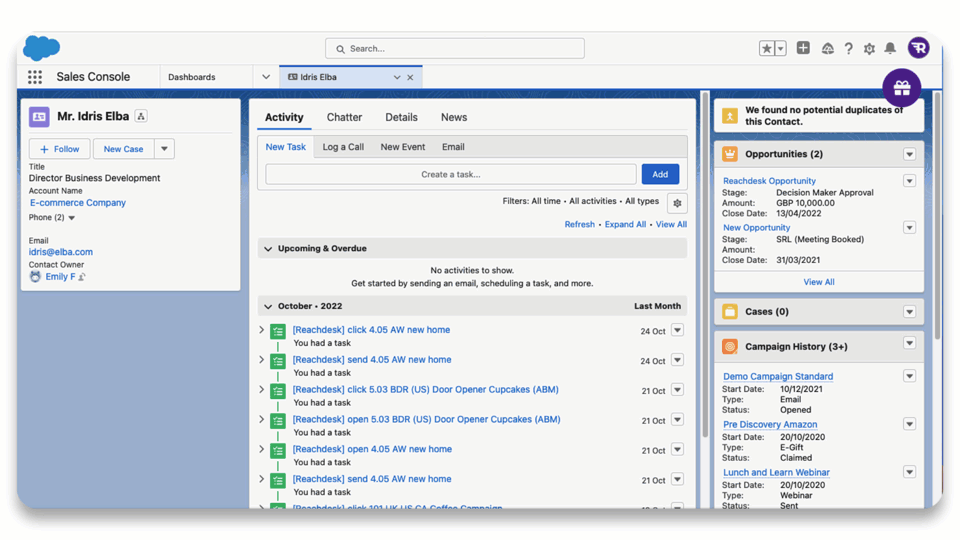This screenshot has width=960, height=540.
Task: Collapse the October 2022 section
Action: [x=268, y=306]
